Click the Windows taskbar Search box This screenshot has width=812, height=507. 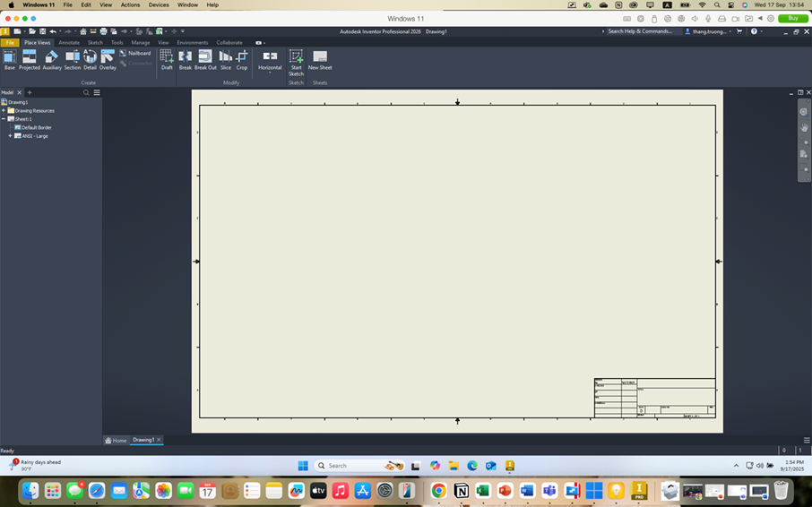coord(359,466)
